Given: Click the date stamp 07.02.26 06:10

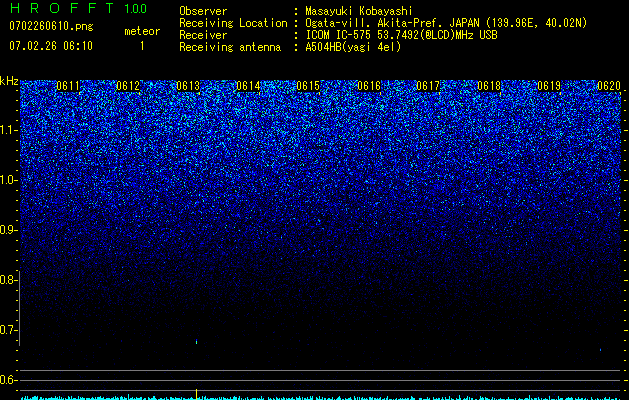Looking at the screenshot, I should (x=51, y=46).
